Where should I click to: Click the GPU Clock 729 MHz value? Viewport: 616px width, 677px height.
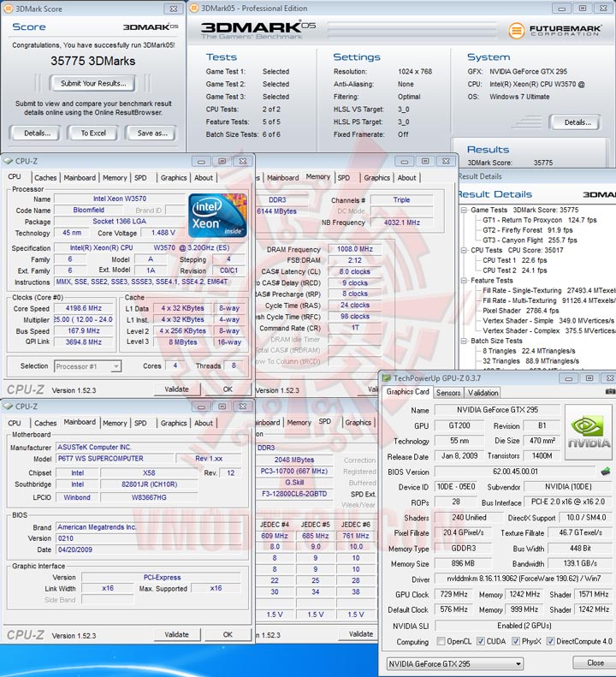pos(453,594)
